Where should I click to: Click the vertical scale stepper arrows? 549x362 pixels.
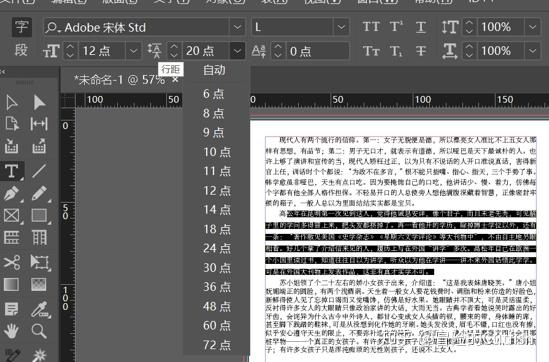point(469,27)
